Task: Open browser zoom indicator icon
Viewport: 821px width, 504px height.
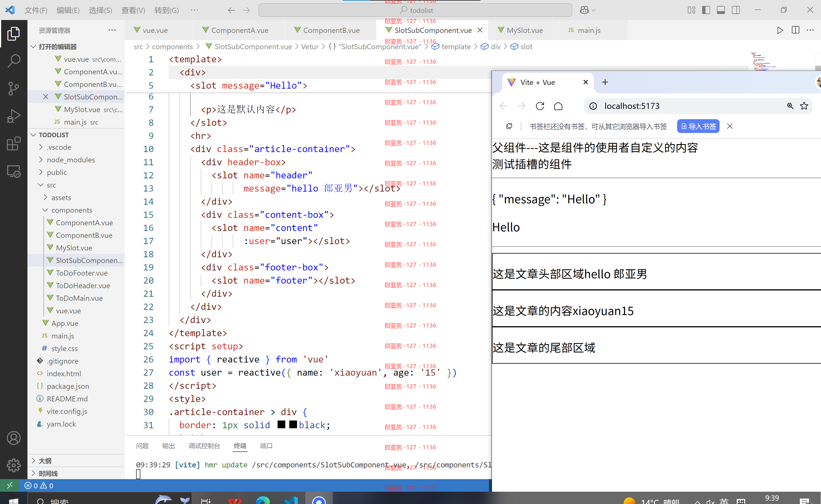Action: 790,106
